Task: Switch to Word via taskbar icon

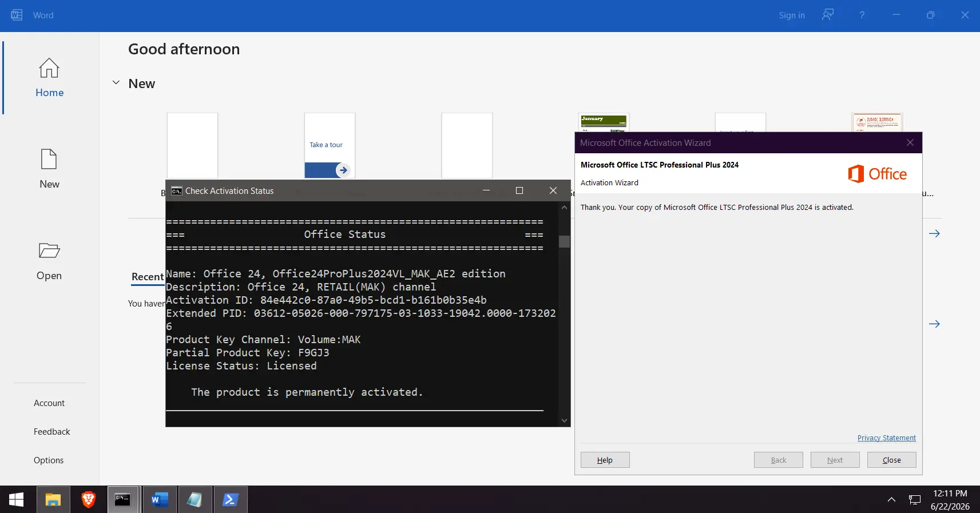Action: pyautogui.click(x=160, y=500)
